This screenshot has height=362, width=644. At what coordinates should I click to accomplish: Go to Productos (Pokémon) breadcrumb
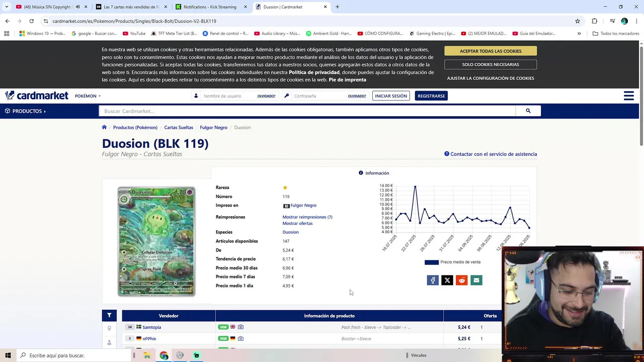[135, 128]
